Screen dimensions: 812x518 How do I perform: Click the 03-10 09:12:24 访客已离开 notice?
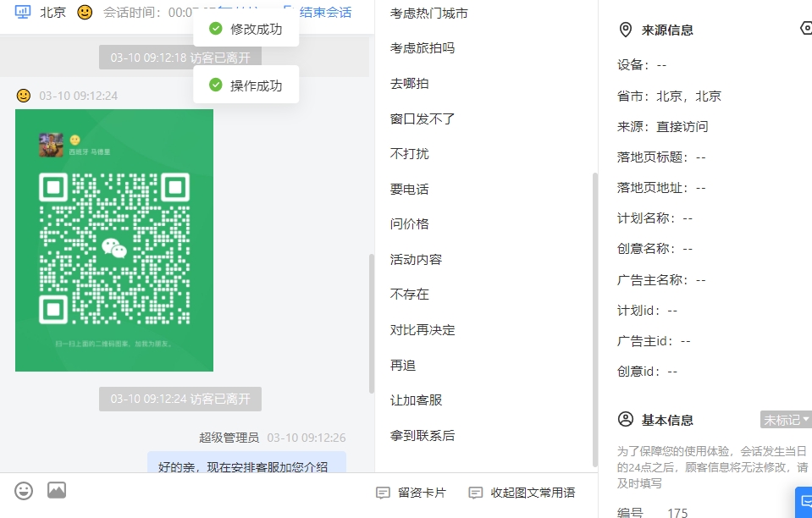point(180,399)
